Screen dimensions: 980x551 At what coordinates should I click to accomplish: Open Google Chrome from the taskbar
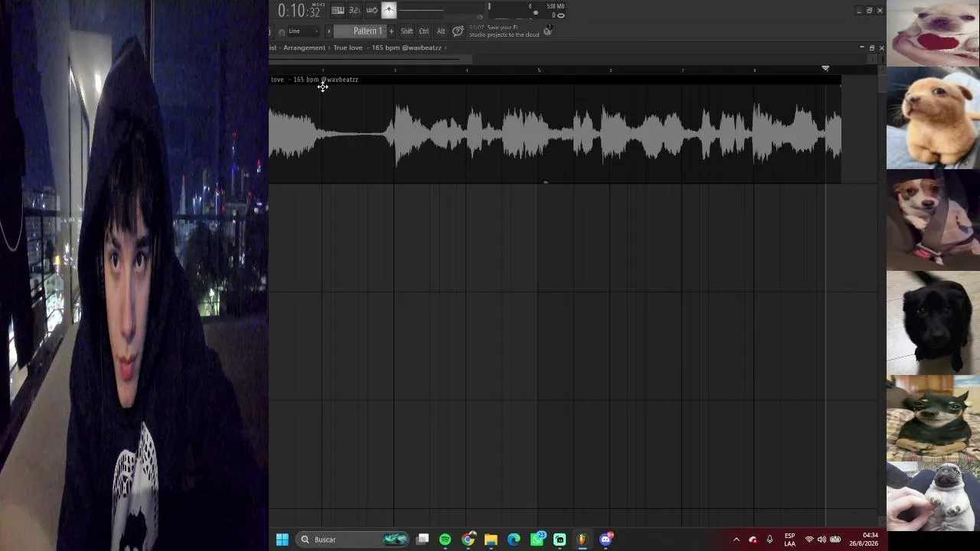[x=468, y=540]
